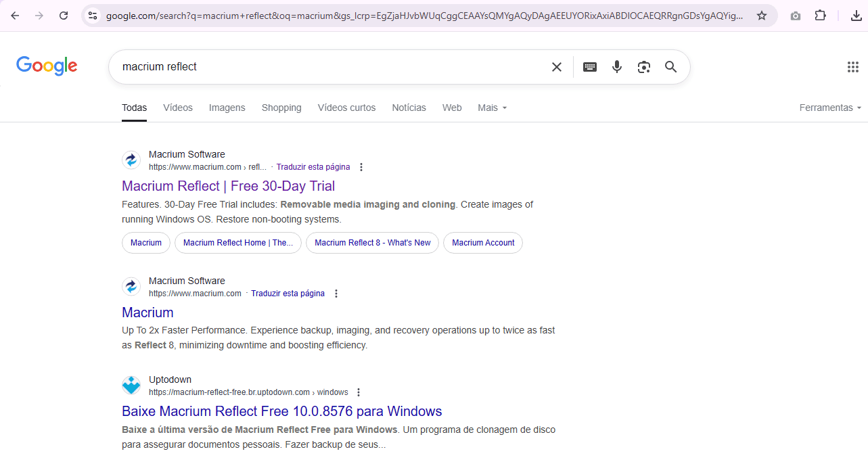Click the Macrium Reflect Home sitelink chip
Screen dimensions: 868x464
tap(238, 243)
